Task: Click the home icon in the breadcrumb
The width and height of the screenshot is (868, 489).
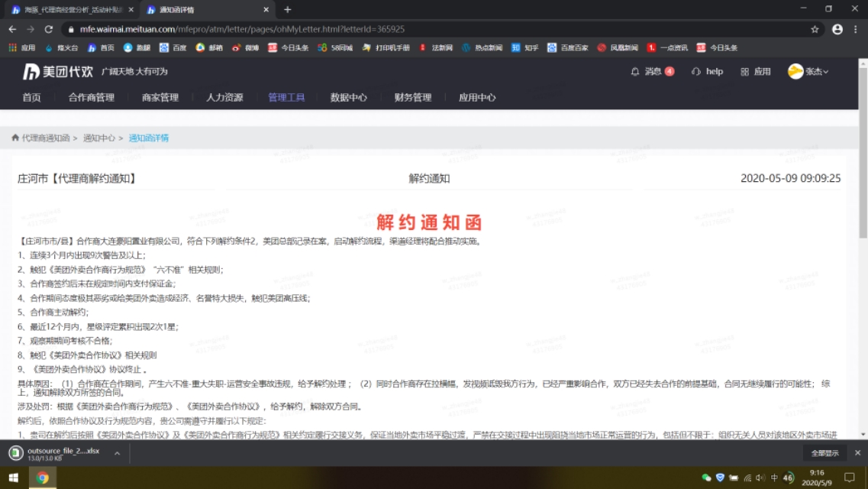Action: click(15, 138)
